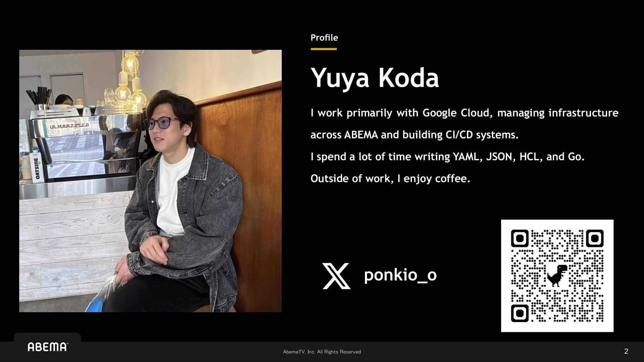Click the X (Twitter) logo icon
Viewport: 644px width, 362px height.
336,276
